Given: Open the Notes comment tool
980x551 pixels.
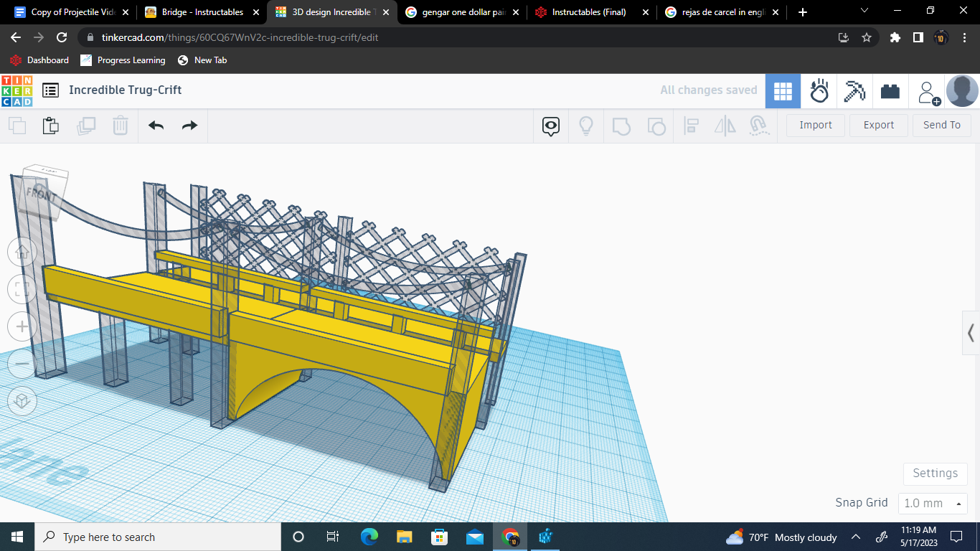Looking at the screenshot, I should coord(550,125).
